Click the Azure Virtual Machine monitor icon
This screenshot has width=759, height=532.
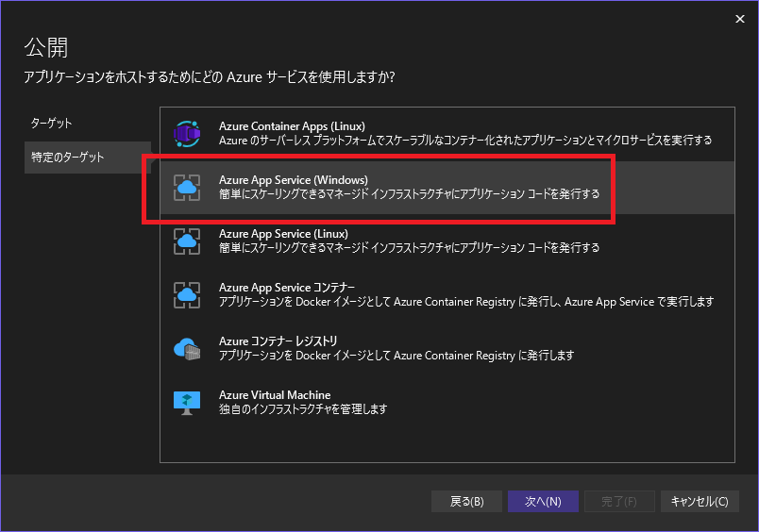point(187,403)
